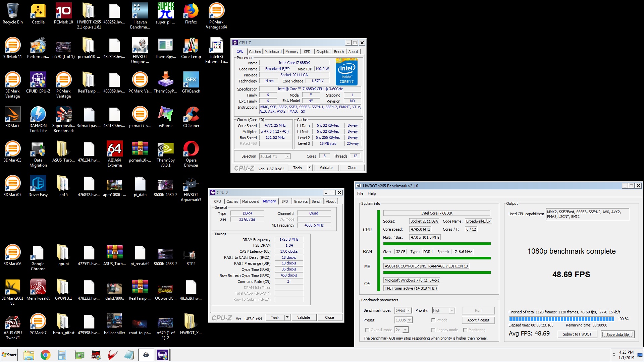
Task: Open Graphics tab in CPU-Z Memory window
Action: pos(301,201)
